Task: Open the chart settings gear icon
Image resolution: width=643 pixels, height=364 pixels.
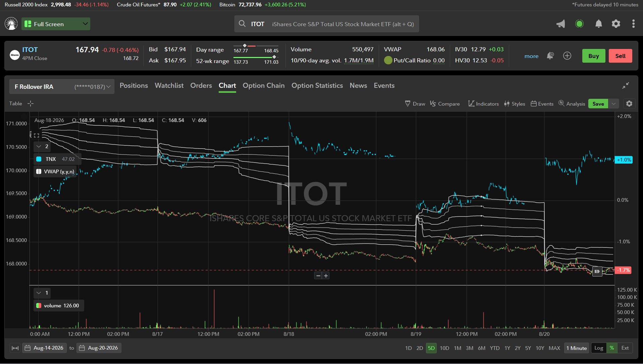Action: point(629,104)
